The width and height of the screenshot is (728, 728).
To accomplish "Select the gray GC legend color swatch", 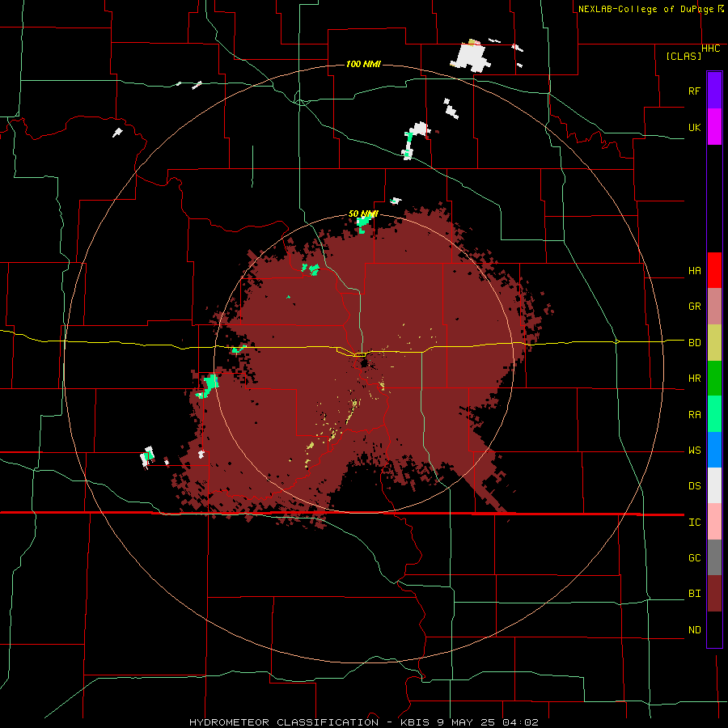I will [714, 557].
